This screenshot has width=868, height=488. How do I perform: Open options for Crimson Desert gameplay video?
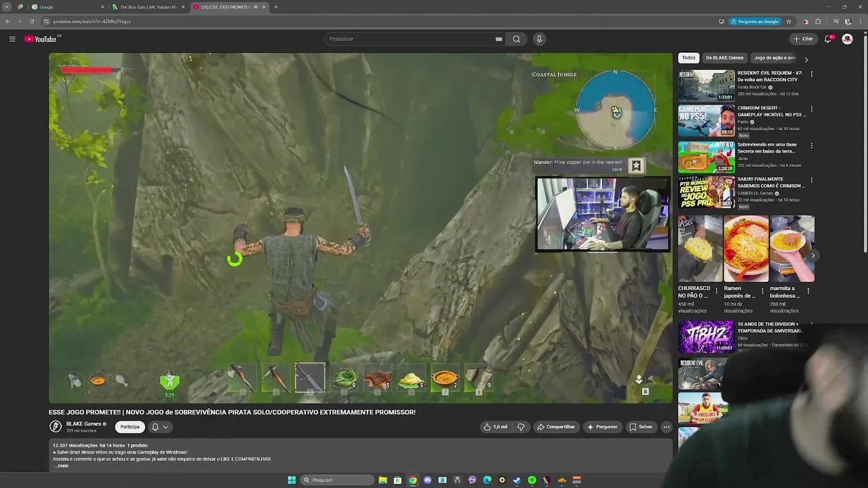coord(811,108)
